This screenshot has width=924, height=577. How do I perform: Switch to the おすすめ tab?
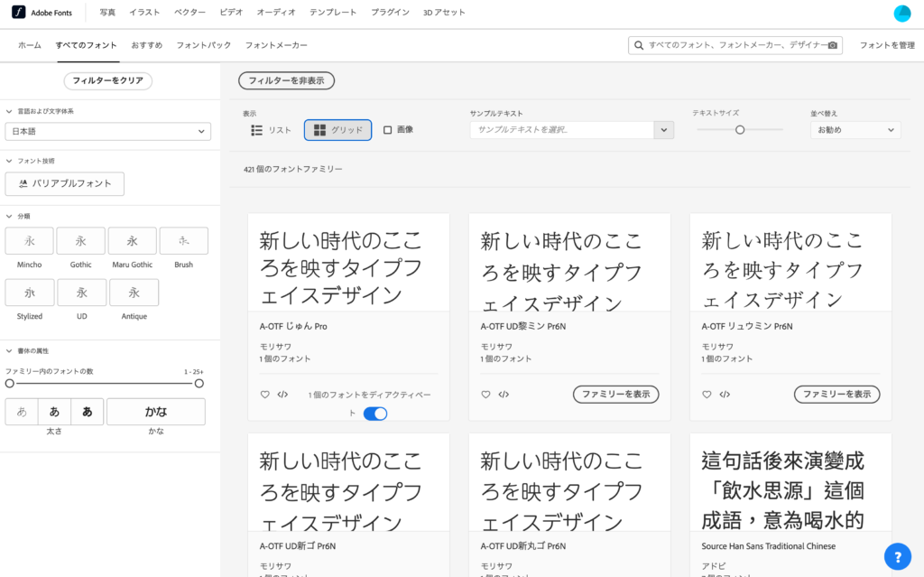point(147,45)
